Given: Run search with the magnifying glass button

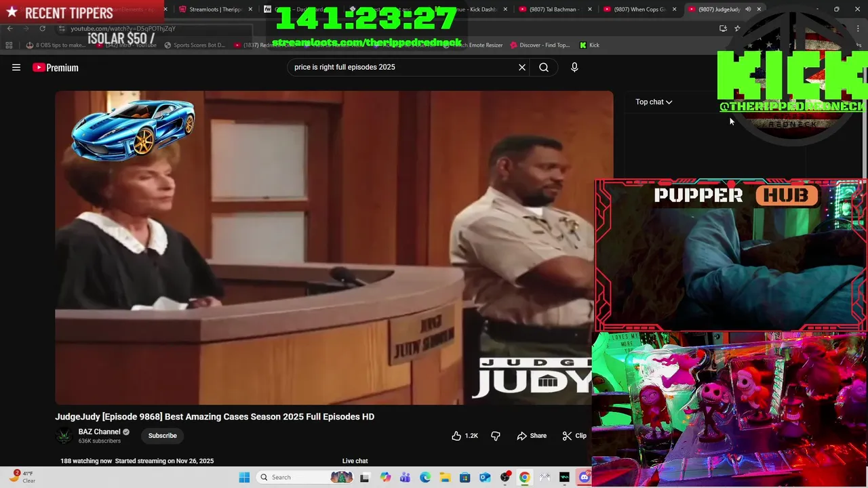Looking at the screenshot, I should click(x=544, y=67).
